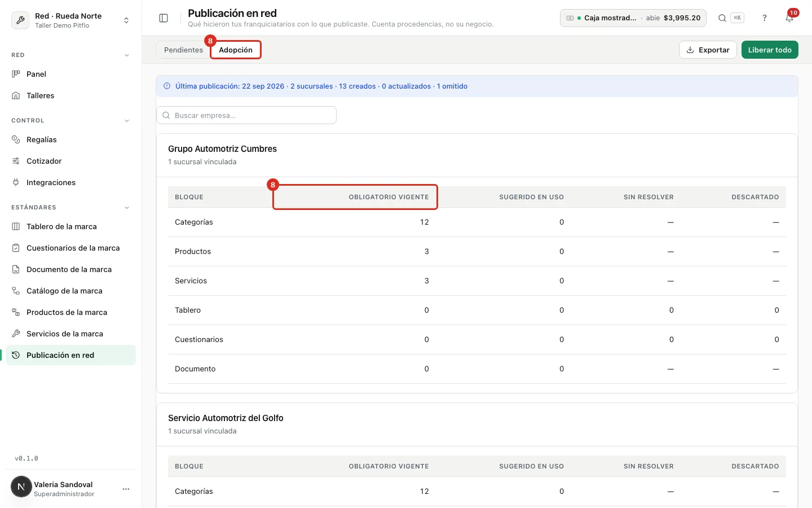812x508 pixels.
Task: Open the Valeria Sandoval user options menu
Action: [126, 489]
